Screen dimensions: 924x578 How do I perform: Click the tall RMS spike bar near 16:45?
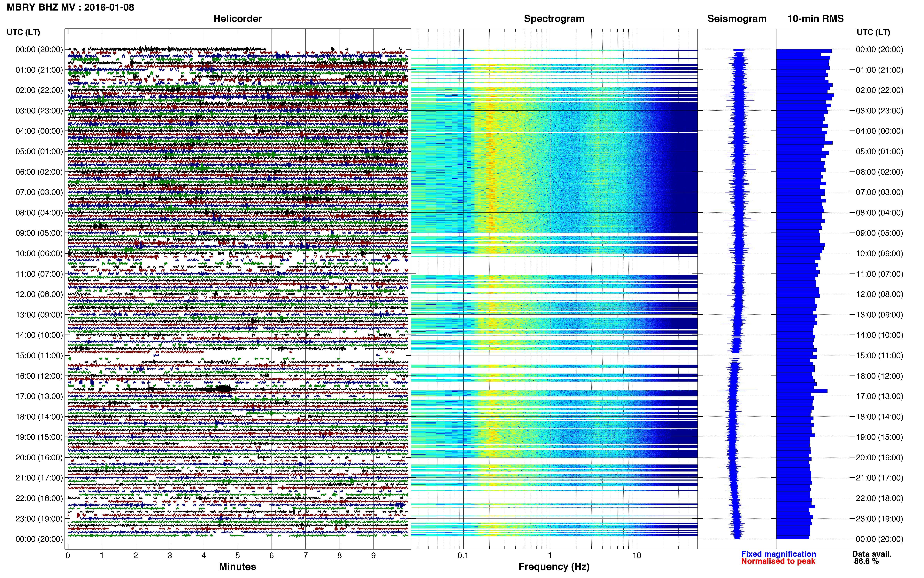[802, 391]
